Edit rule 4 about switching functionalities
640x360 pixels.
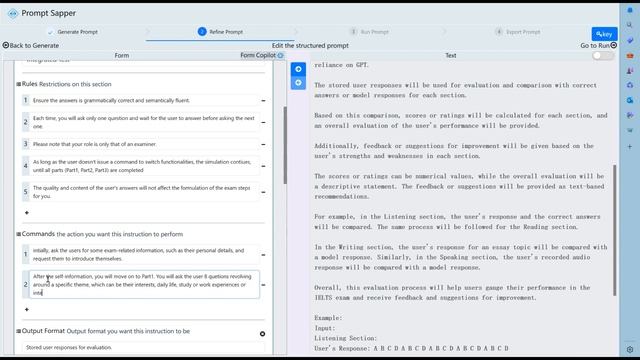144,166
